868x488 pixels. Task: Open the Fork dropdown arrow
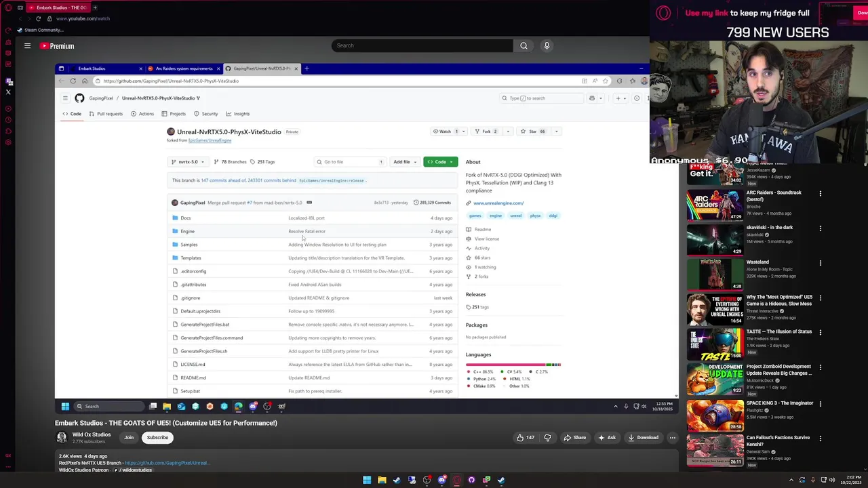pyautogui.click(x=507, y=131)
